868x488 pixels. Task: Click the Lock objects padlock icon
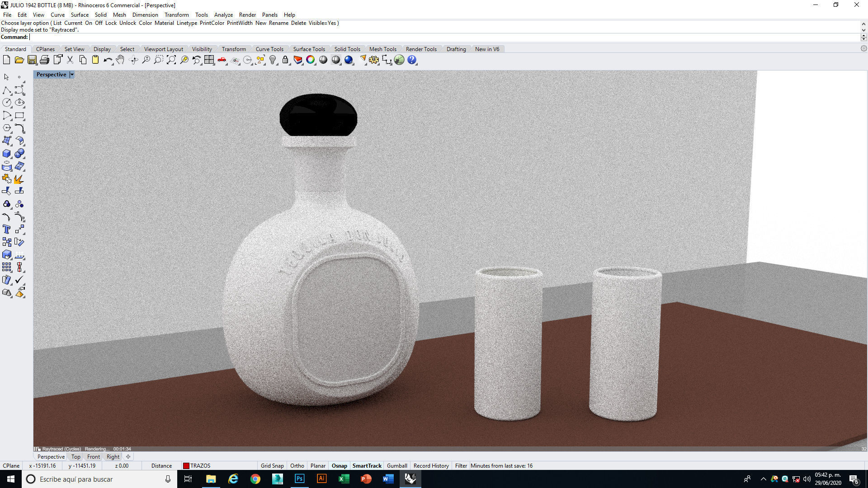tap(285, 60)
